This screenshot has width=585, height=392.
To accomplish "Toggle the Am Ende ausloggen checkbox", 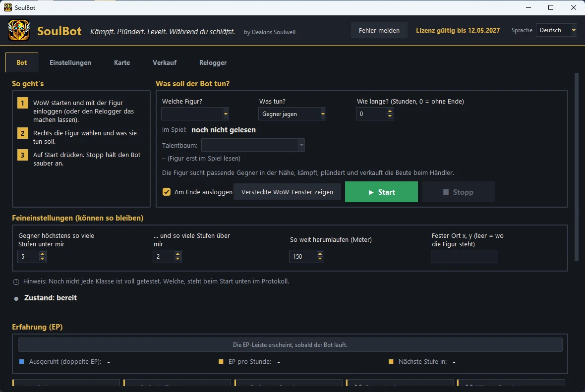I will pyautogui.click(x=167, y=192).
